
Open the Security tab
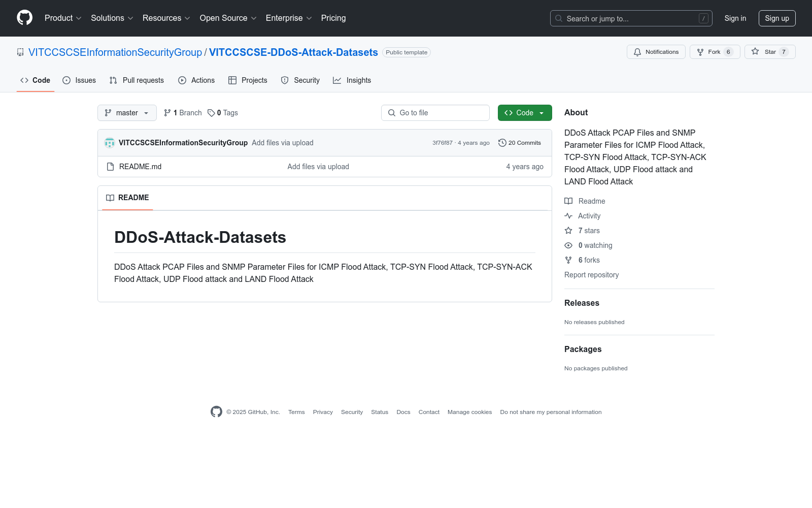[x=300, y=80]
